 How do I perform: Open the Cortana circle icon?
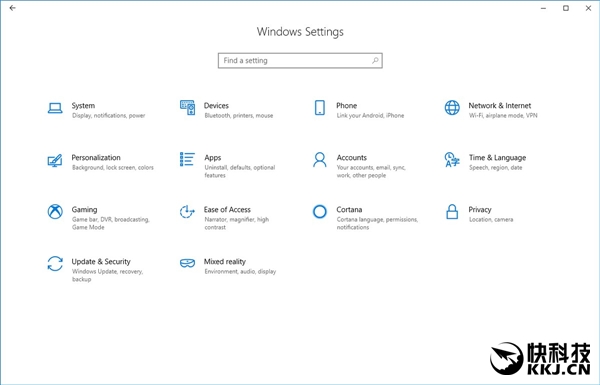[320, 211]
